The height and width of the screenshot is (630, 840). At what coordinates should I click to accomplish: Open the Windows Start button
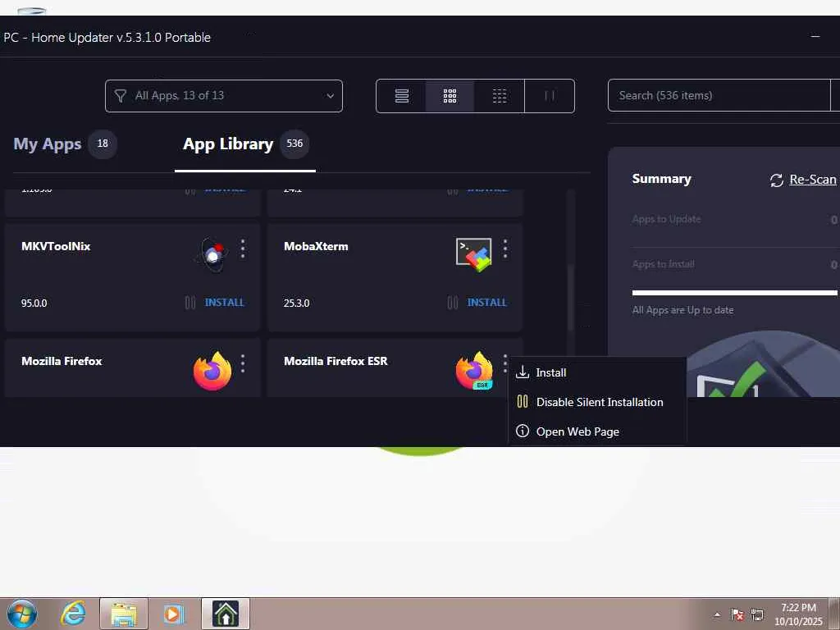(x=22, y=614)
